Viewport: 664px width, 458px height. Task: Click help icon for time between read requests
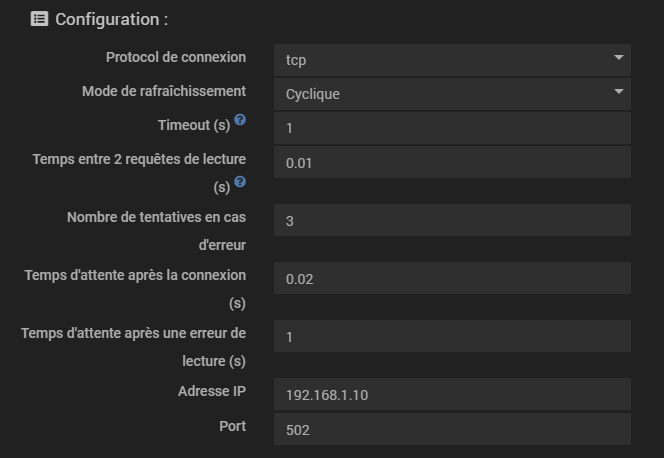coord(240,183)
